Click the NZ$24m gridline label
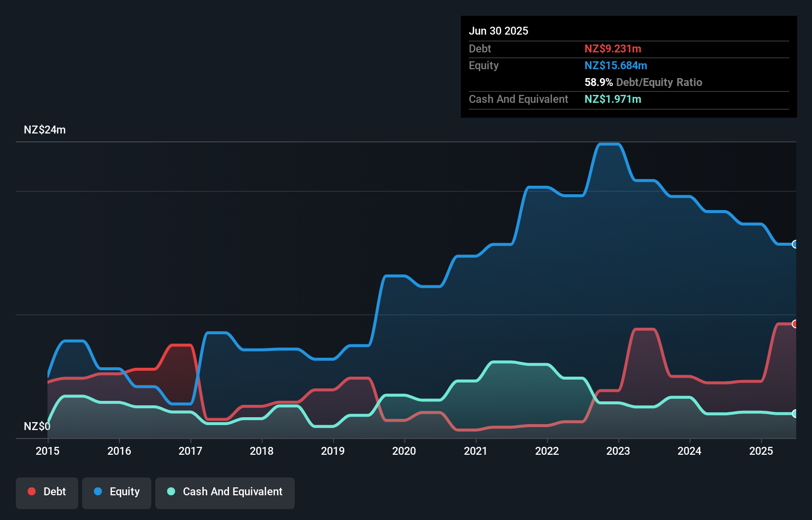Screen dimensions: 812x520 click(45, 130)
